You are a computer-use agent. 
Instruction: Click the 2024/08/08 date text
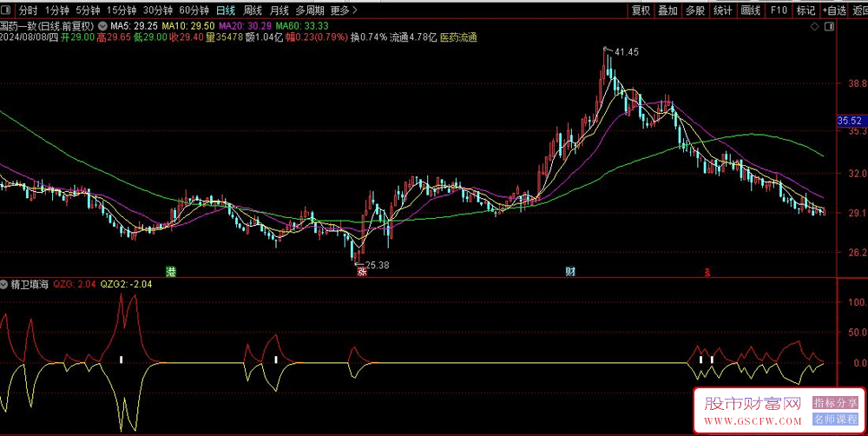[x=23, y=37]
